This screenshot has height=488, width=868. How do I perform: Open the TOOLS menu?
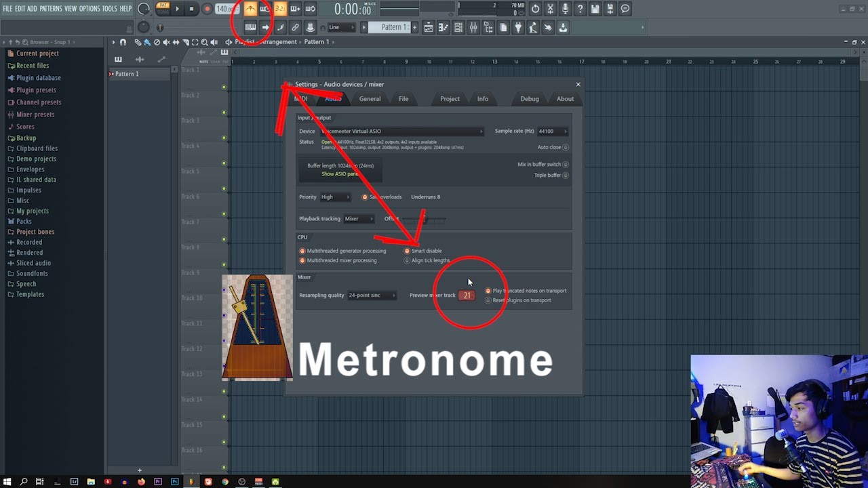pyautogui.click(x=110, y=9)
